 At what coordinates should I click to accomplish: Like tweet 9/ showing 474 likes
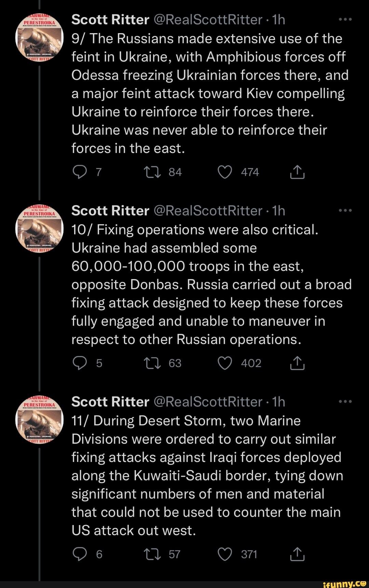(x=225, y=172)
